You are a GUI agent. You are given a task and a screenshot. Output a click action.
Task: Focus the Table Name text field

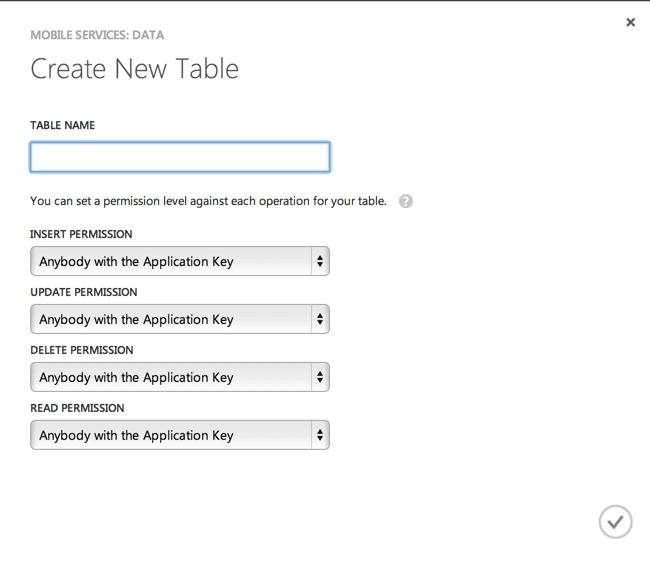pos(180,157)
